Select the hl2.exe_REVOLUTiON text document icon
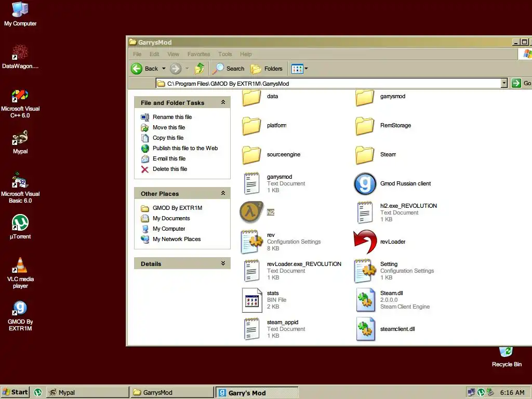The height and width of the screenshot is (399, 532). [x=365, y=212]
